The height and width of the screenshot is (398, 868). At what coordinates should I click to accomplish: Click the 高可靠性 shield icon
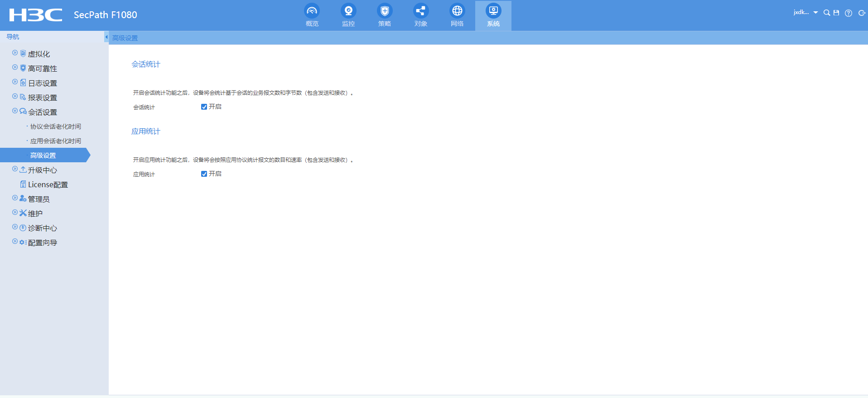click(x=23, y=68)
